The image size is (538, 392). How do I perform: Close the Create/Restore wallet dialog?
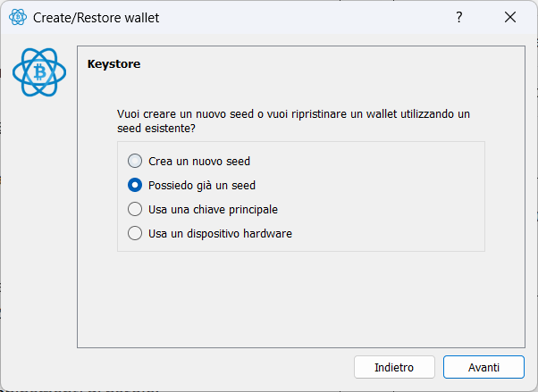(510, 17)
